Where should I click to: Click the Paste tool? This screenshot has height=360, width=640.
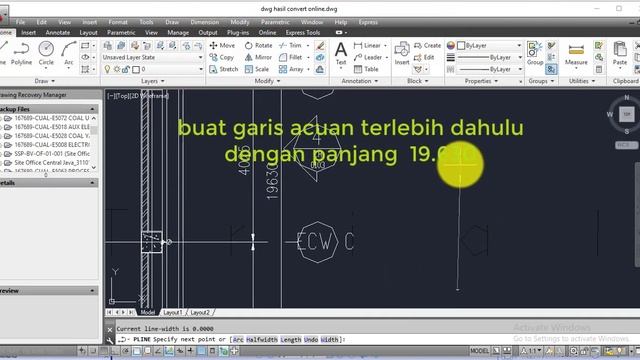click(x=620, y=53)
